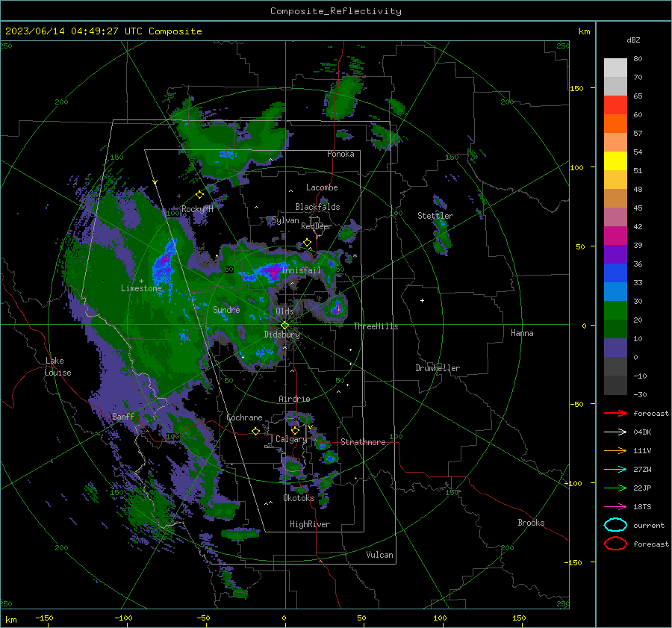Screen dimensions: 672x628
Task: Click the white 04DK arrow legend icon
Action: click(615, 432)
